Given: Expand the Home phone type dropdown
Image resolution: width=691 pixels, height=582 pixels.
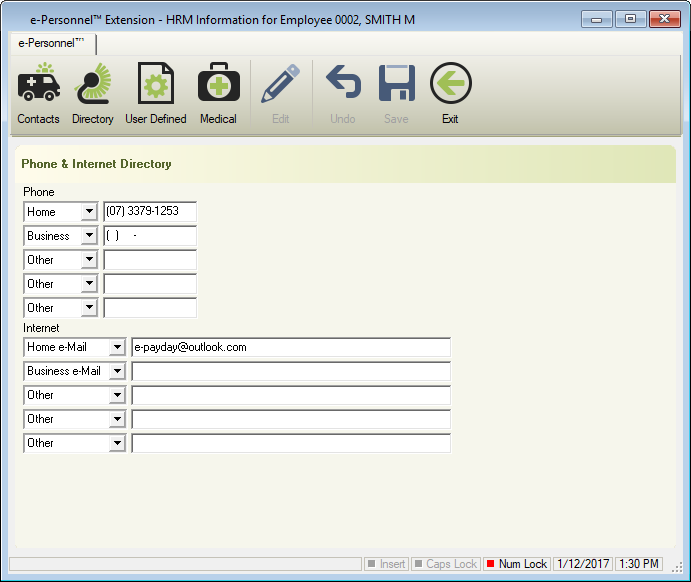Looking at the screenshot, I should pyautogui.click(x=89, y=211).
